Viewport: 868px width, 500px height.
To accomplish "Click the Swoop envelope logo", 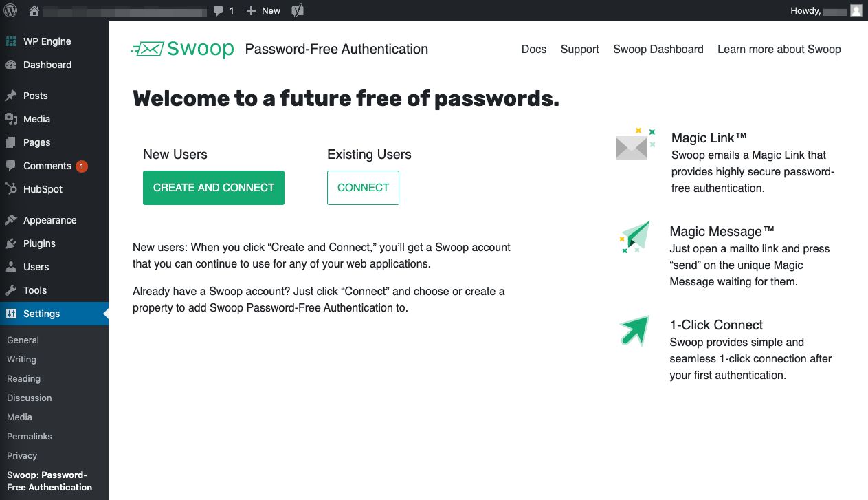I will 147,49.
